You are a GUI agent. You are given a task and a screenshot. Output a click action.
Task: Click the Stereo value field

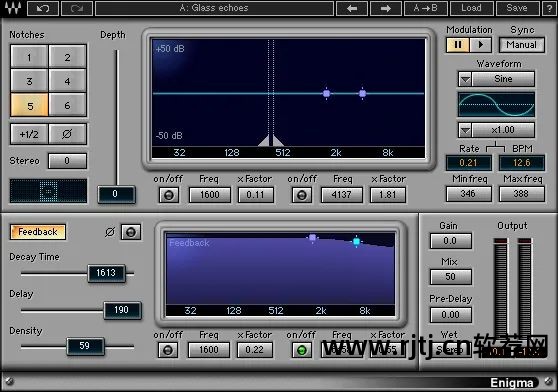pyautogui.click(x=67, y=161)
